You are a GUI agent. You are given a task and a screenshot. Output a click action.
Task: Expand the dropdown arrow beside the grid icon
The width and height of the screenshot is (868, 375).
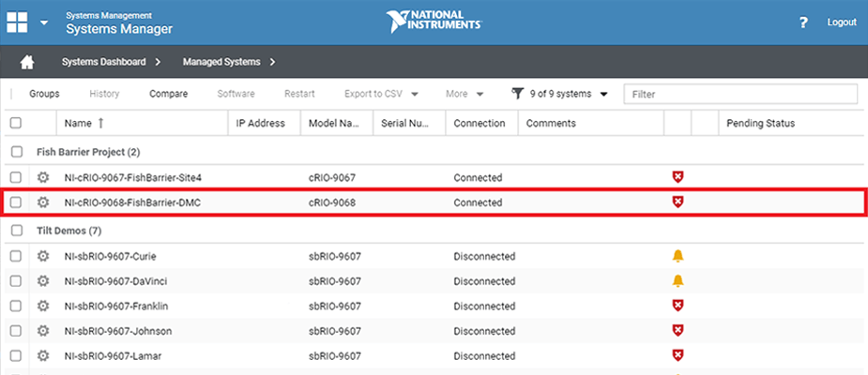(44, 22)
